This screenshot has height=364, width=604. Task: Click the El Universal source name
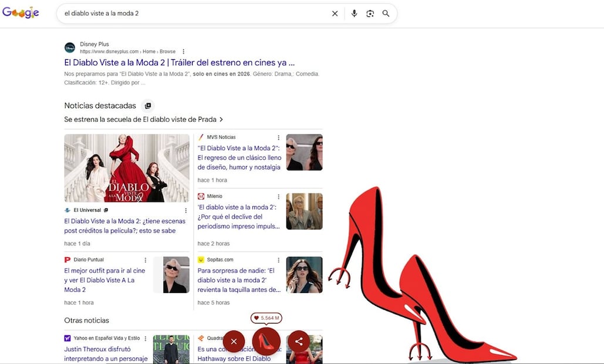pos(87,210)
